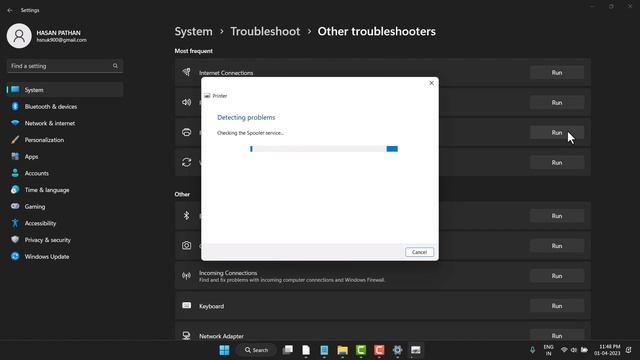Screen dimensions: 640x360
Task: Click the Bluetooth troubleshooter icon
Action: point(187,216)
